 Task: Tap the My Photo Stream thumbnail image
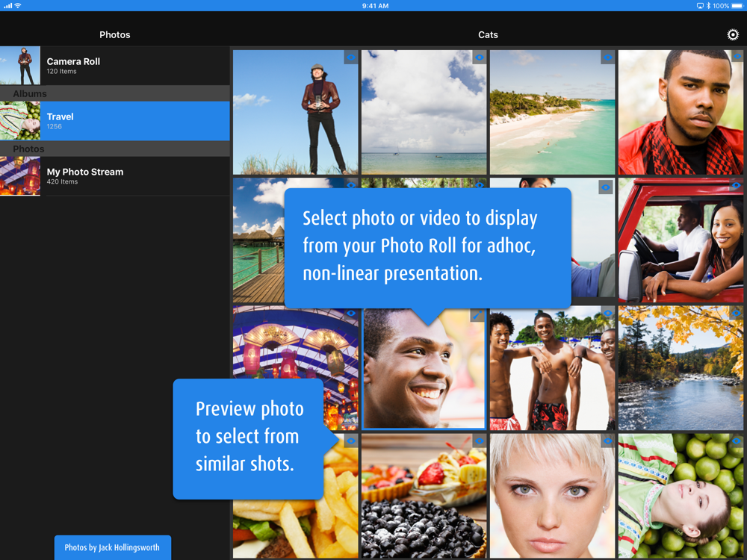click(20, 176)
